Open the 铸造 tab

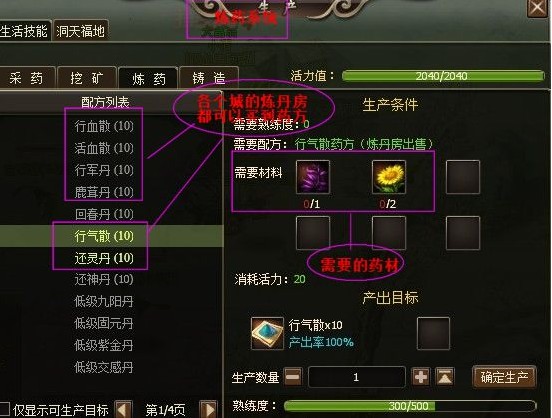point(209,78)
